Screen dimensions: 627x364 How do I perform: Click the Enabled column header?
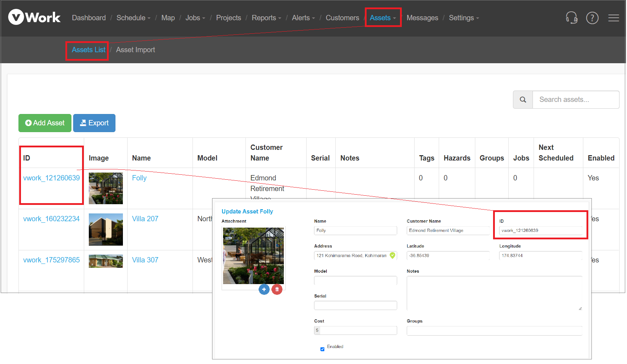[x=601, y=158]
